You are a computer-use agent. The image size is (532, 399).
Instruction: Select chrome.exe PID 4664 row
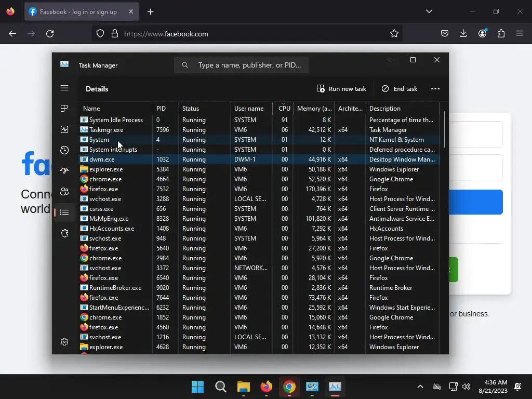259,179
